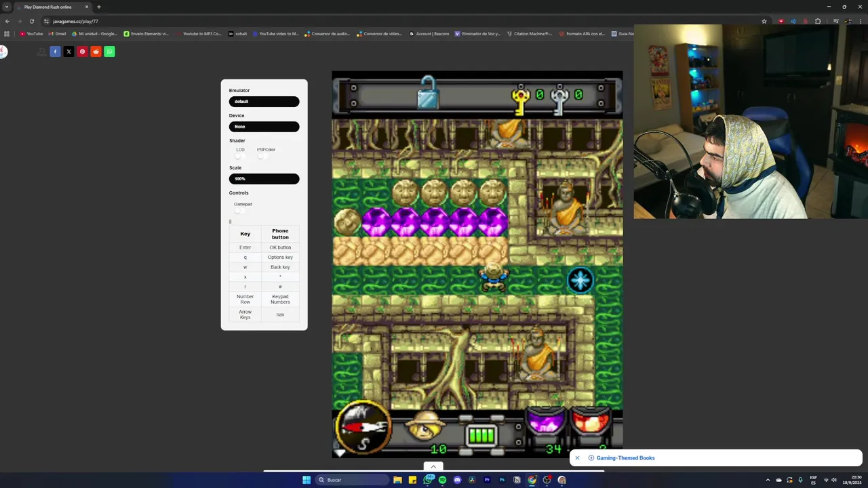Viewport: 868px width, 488px height.
Task: Share page on Reddit
Action: [96, 52]
